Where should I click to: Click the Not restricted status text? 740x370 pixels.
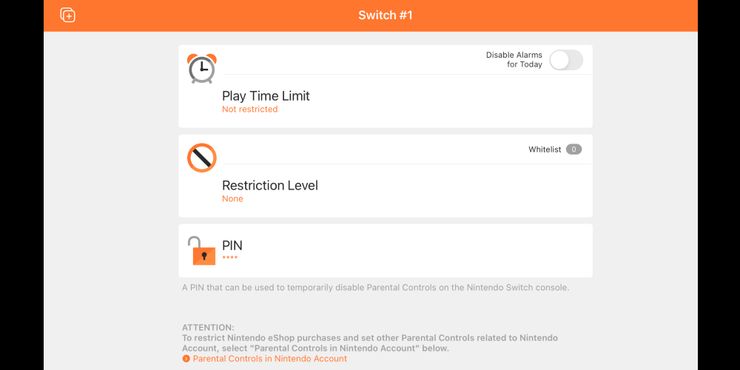tap(250, 109)
